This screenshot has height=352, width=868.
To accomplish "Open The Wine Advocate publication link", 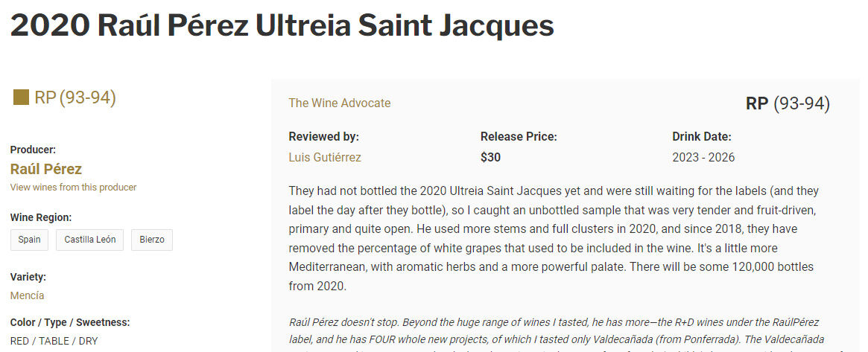I will [x=339, y=103].
